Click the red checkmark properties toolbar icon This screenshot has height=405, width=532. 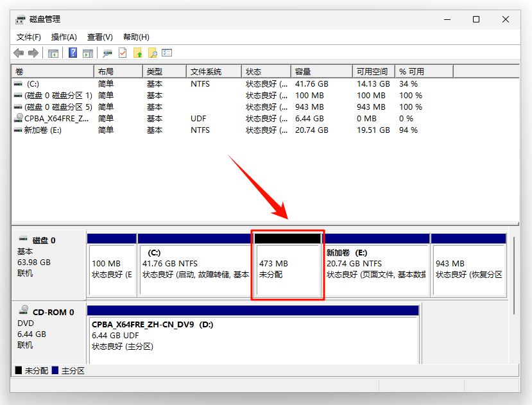pos(123,53)
